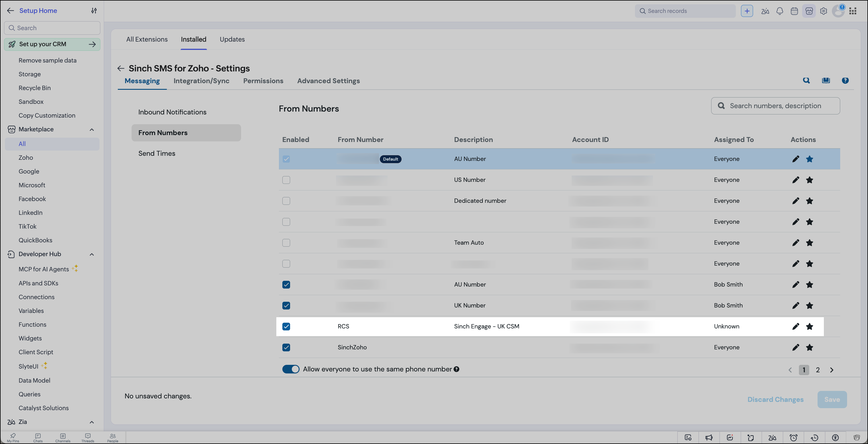Open the Integration/Sync tab
The image size is (868, 444).
pyautogui.click(x=201, y=81)
